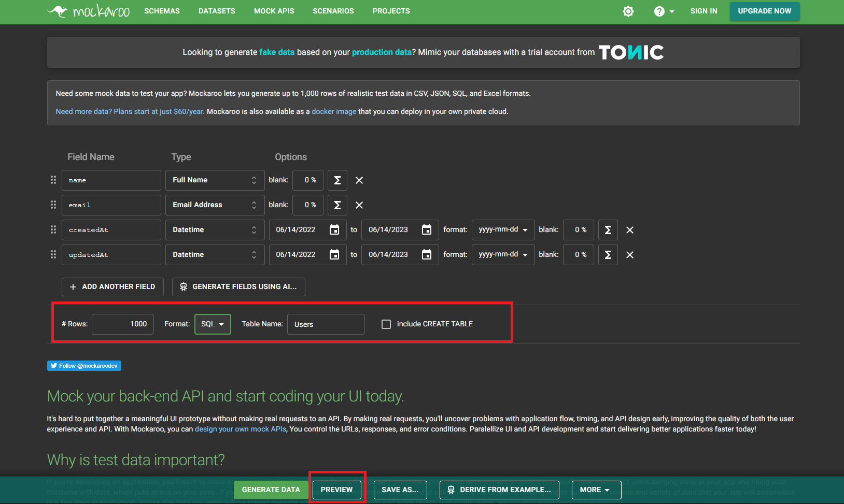Click the email field name input

coord(111,205)
